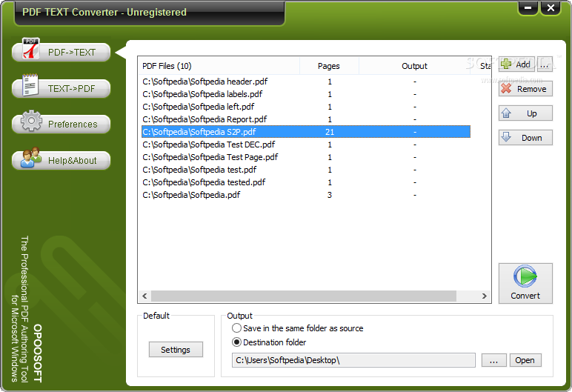This screenshot has height=392, width=572.
Task: Select Softpedia tested.pdf row
Action: (x=306, y=182)
